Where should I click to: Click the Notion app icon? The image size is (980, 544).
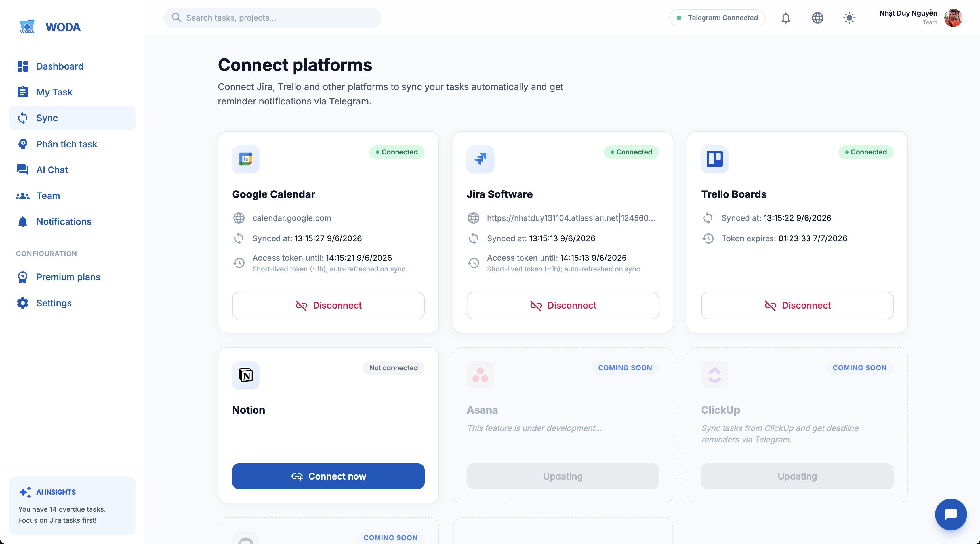coord(246,374)
